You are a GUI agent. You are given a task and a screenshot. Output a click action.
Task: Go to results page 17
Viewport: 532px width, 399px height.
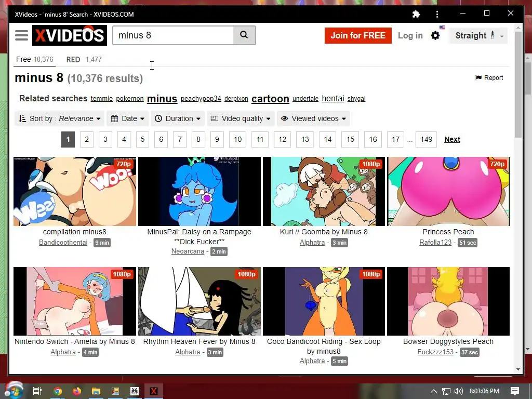(395, 139)
